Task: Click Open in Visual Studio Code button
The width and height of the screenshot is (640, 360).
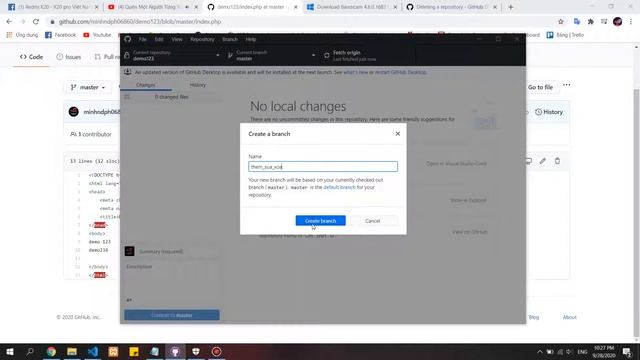Action: tap(456, 163)
